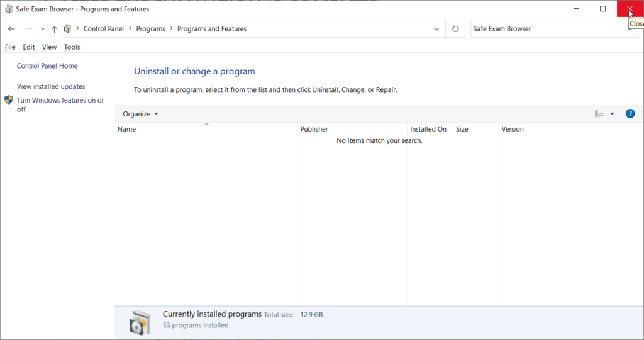Click the Back navigation arrow
Screen dimensions: 644x340
(x=11, y=29)
